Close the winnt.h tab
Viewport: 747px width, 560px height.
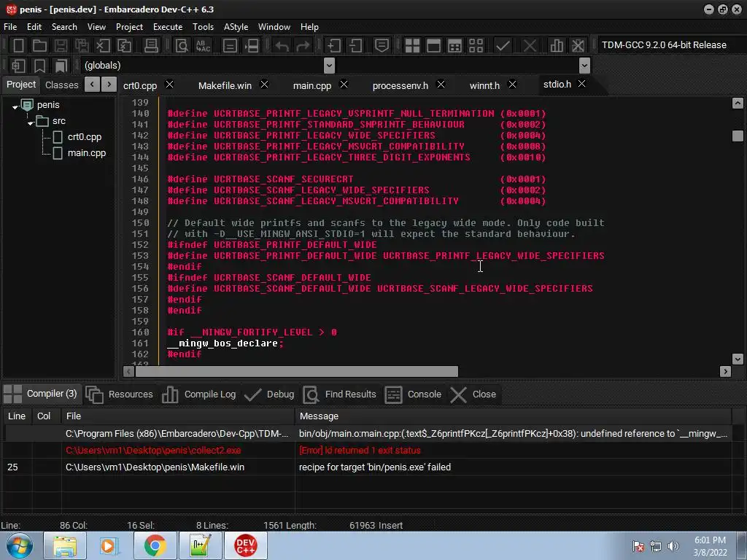pyautogui.click(x=512, y=85)
